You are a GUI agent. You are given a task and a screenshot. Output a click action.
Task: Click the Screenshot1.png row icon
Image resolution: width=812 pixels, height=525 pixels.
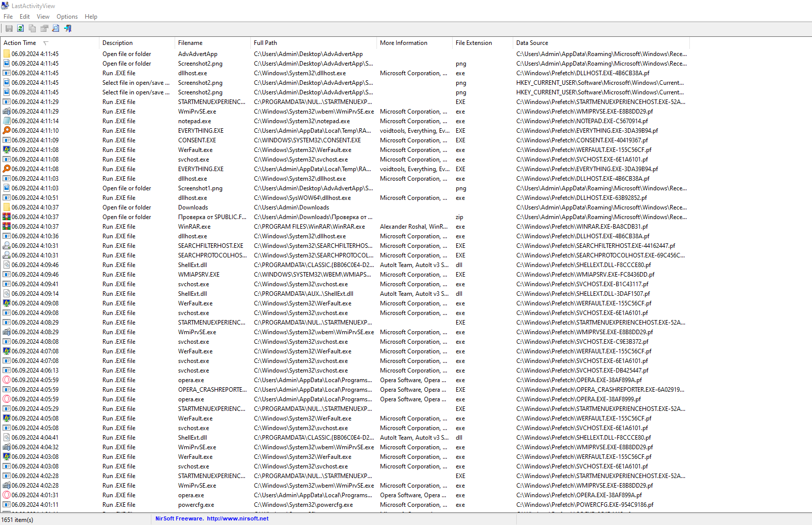(x=7, y=188)
